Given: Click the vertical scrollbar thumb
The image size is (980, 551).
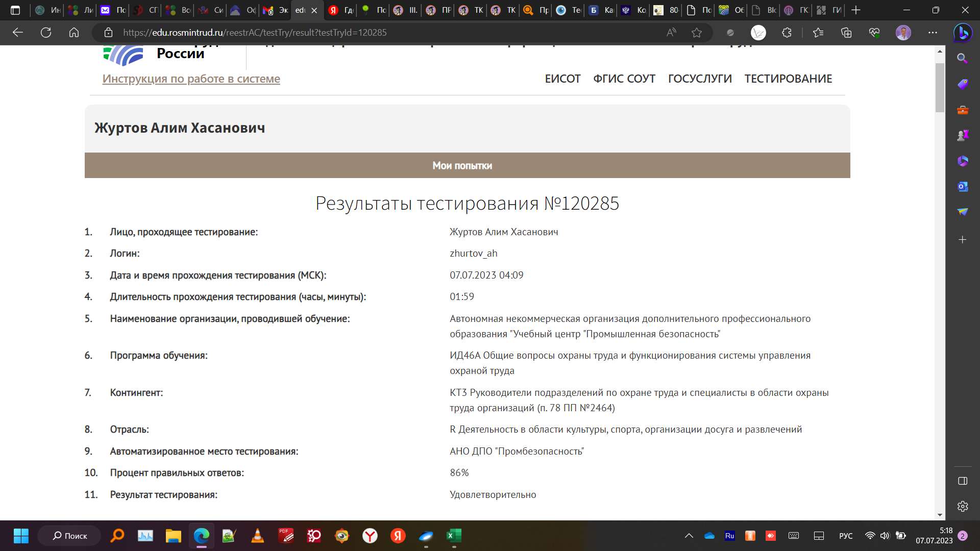Looking at the screenshot, I should (x=940, y=88).
